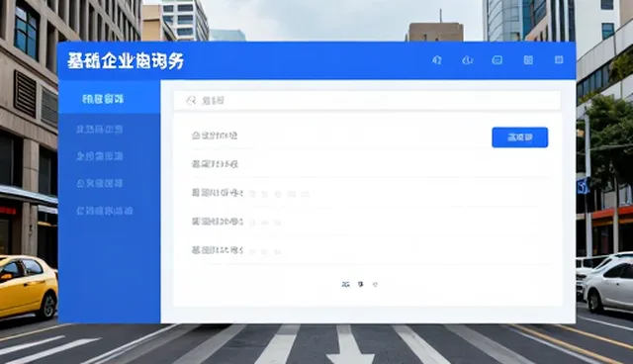Click the headset support icon in header

437,60
